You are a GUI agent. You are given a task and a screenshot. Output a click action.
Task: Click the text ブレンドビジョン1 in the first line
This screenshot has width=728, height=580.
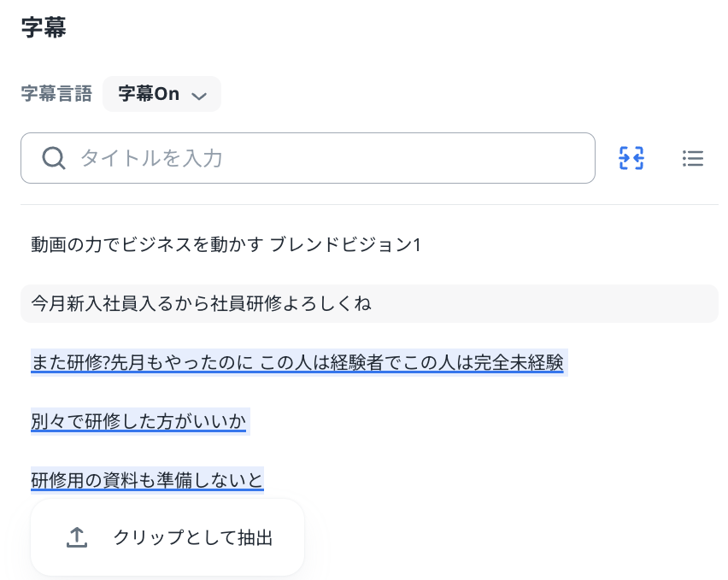(x=346, y=245)
